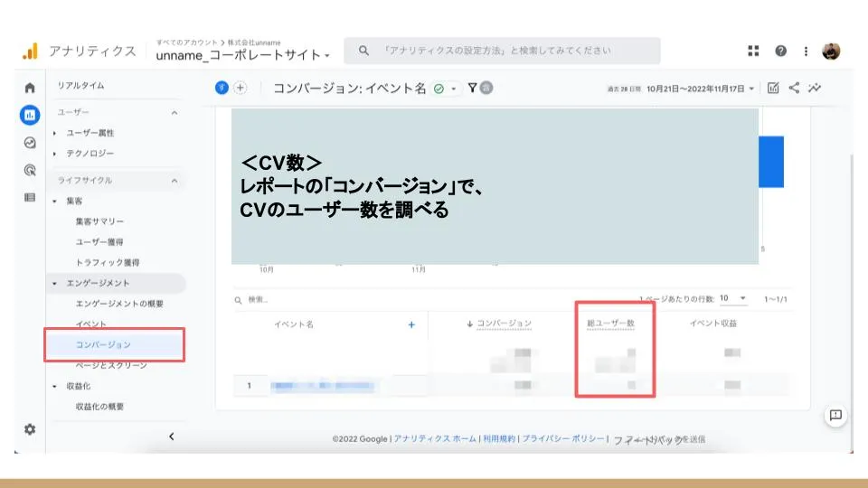The height and width of the screenshot is (488, 868).
Task: Collapse the ユーザー section
Action: [x=175, y=112]
